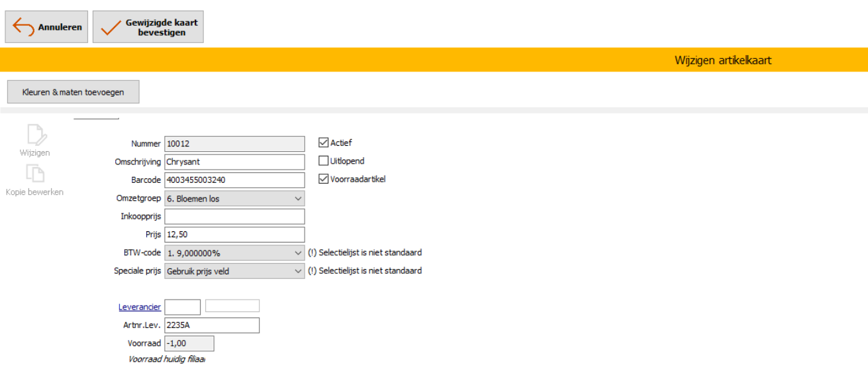The width and height of the screenshot is (868, 391).
Task: Click the Nummer field showing 10012
Action: pyautogui.click(x=234, y=144)
